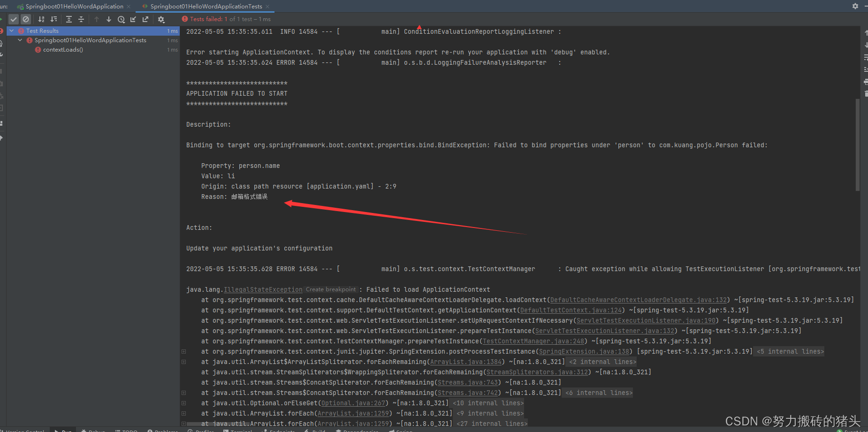
Task: Open the IllegalStateException class link
Action: pyautogui.click(x=263, y=290)
